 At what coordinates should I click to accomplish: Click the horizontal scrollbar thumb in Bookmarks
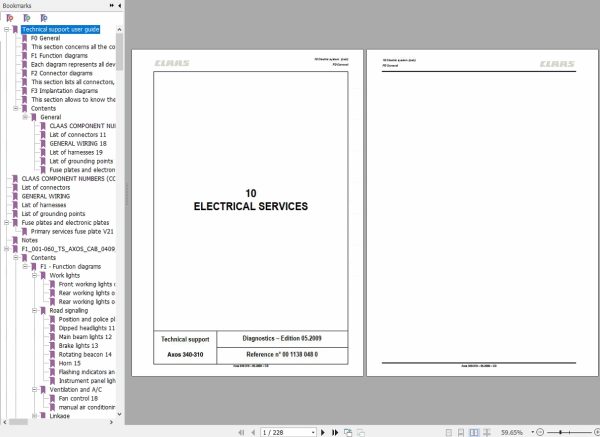click(18, 422)
